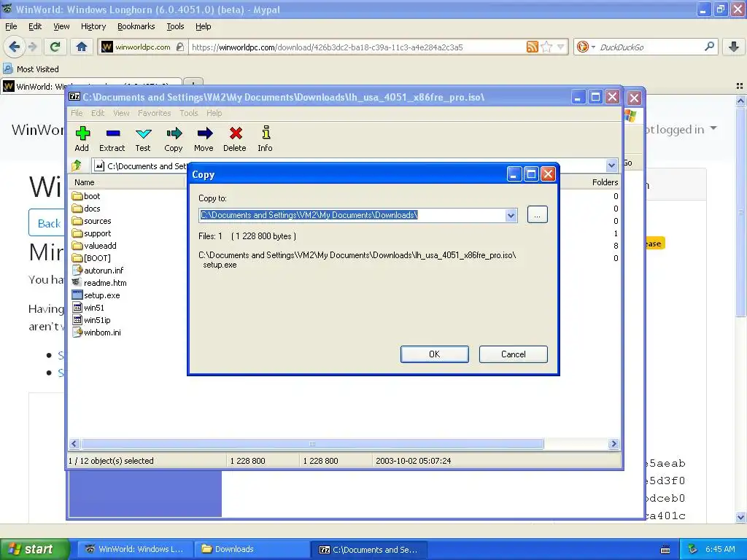Image resolution: width=747 pixels, height=560 pixels.
Task: Click the Test toolbar icon
Action: pos(143,134)
